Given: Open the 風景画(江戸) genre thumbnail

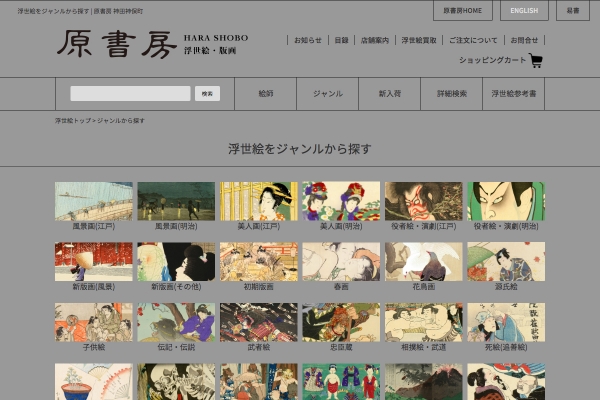Looking at the screenshot, I should 94,201.
